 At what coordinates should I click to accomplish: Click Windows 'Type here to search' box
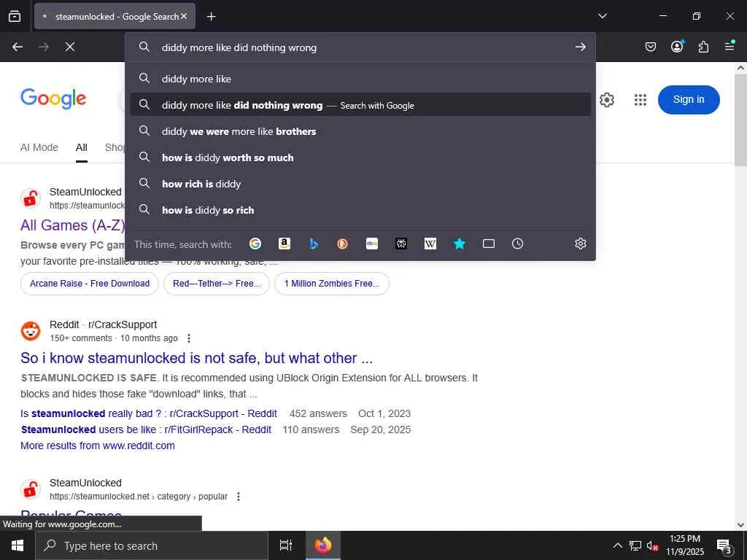152,545
